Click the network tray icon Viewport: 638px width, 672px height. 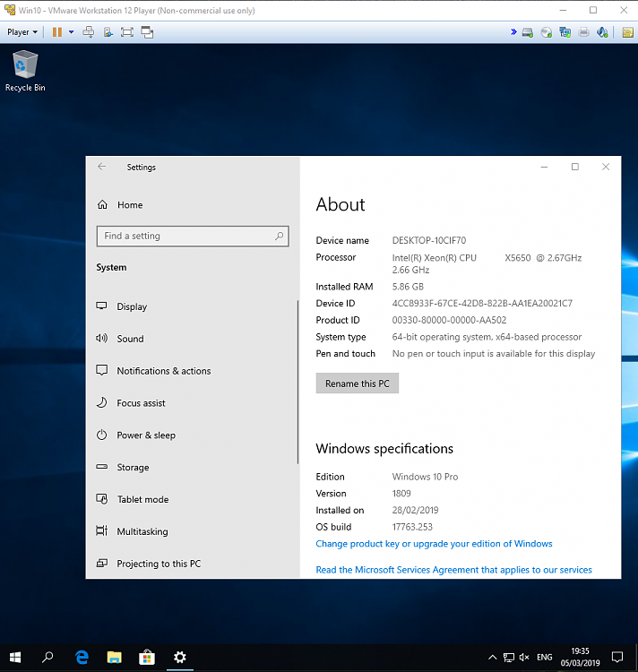click(509, 657)
